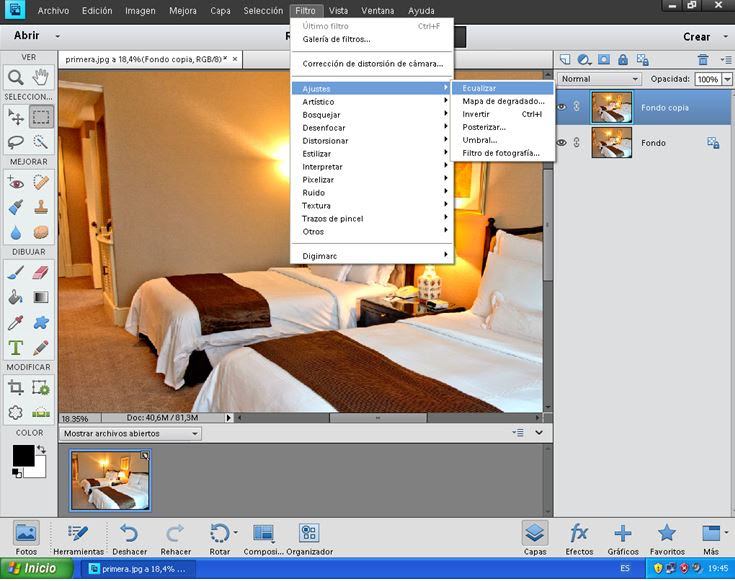Open photo bin options menu
This screenshot has height=581, width=735.
click(x=518, y=432)
